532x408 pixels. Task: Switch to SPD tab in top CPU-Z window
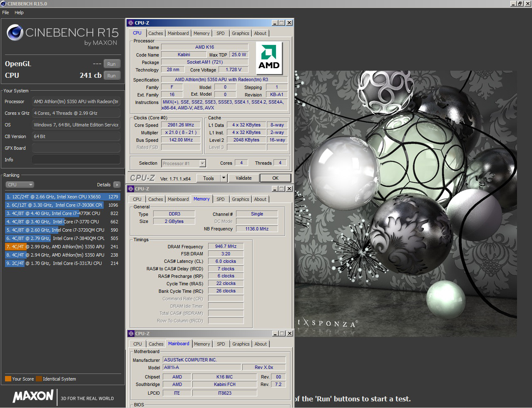[221, 33]
